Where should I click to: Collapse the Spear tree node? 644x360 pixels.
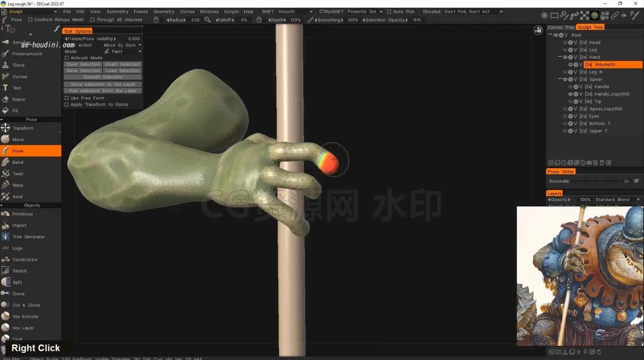560,79
